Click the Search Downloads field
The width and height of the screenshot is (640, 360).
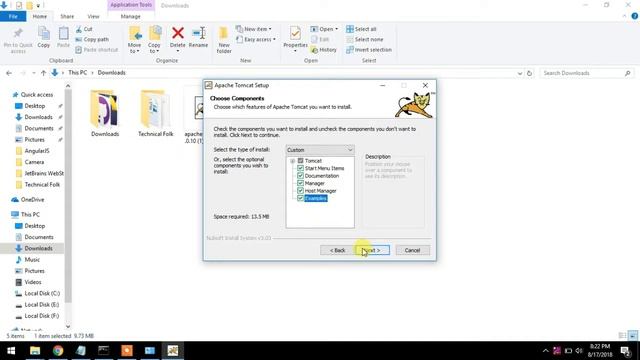(x=587, y=73)
